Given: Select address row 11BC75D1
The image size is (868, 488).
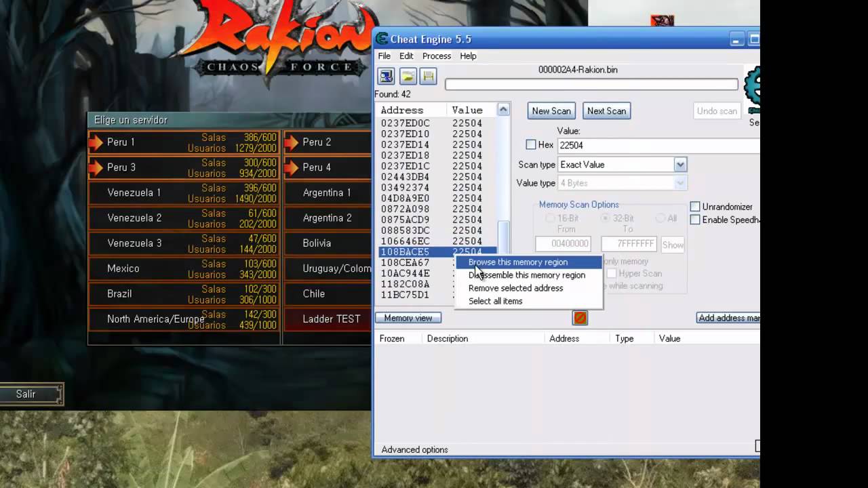Looking at the screenshot, I should (x=416, y=295).
